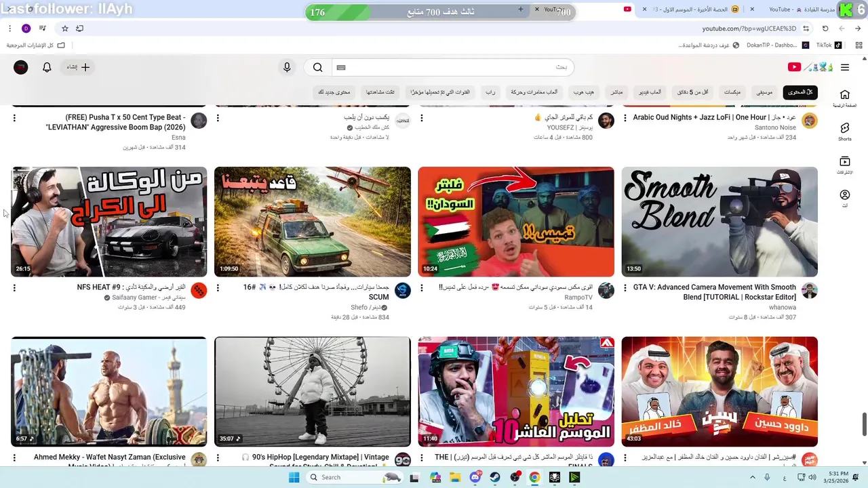The width and height of the screenshot is (868, 488).
Task: Bookmark this page with the star icon
Action: [65, 28]
